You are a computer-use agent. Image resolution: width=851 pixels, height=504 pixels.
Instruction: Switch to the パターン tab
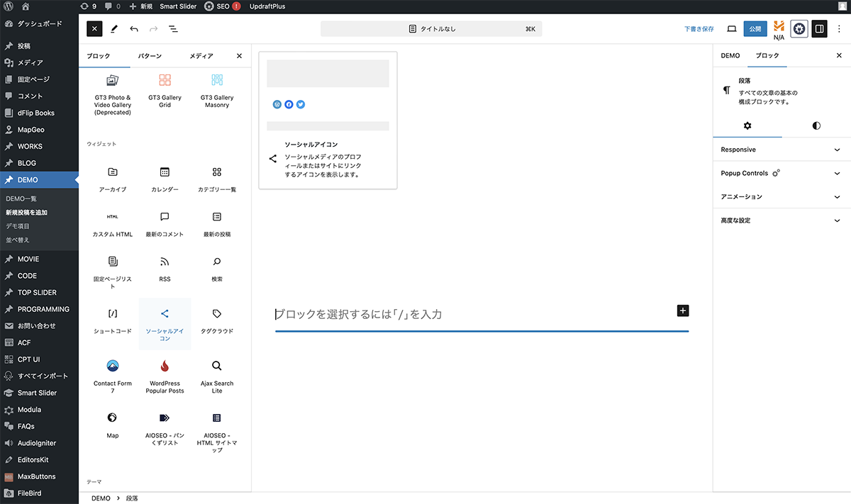click(x=149, y=56)
